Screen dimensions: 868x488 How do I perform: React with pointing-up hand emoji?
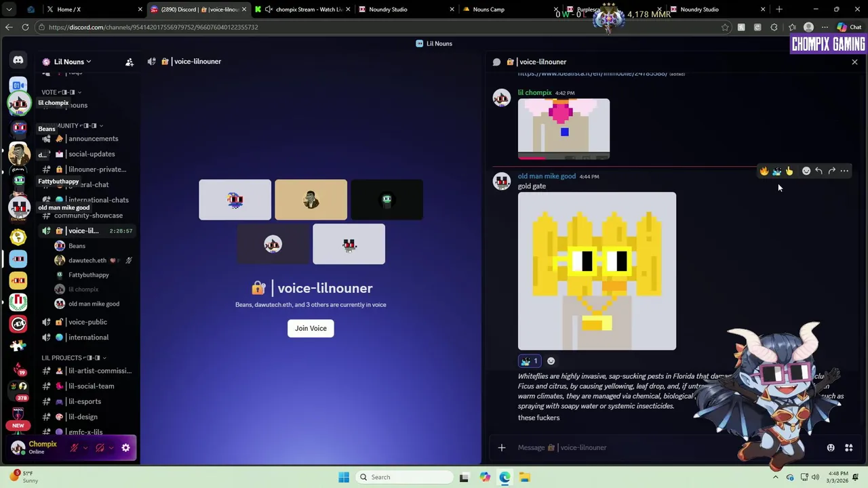coord(789,171)
